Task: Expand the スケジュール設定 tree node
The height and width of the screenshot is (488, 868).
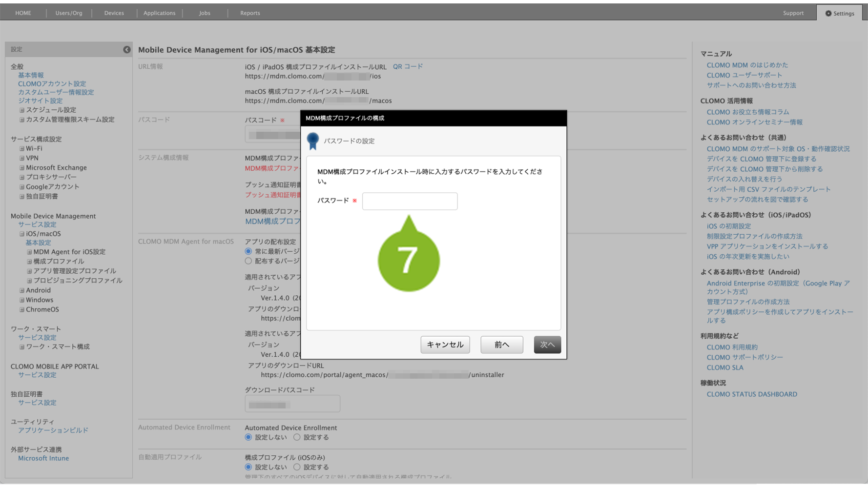Action: coord(21,110)
